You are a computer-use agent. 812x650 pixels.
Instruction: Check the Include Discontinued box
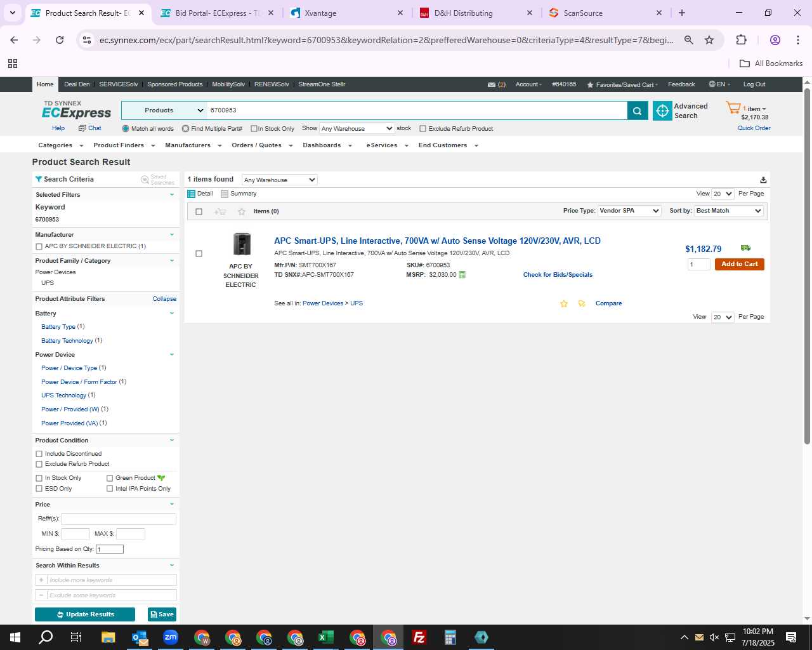point(39,454)
